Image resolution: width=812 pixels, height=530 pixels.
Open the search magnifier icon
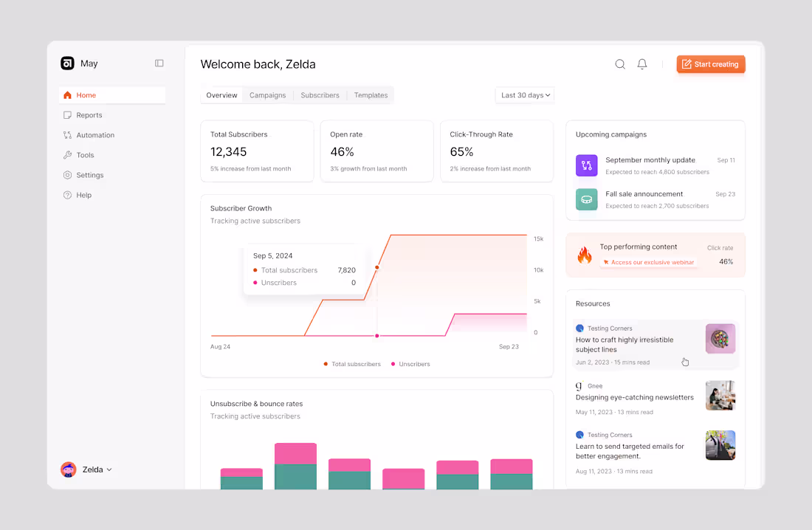point(620,64)
